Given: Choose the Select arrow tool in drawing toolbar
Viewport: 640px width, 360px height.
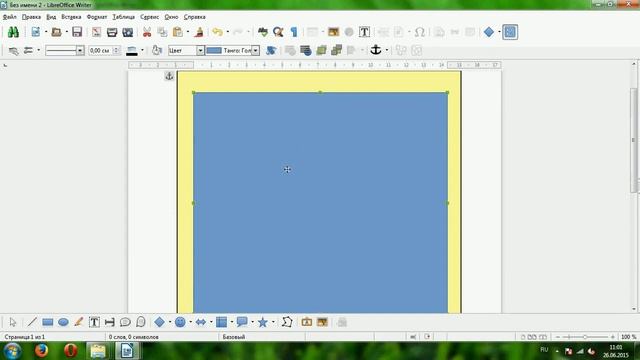Looking at the screenshot, I should [x=13, y=322].
